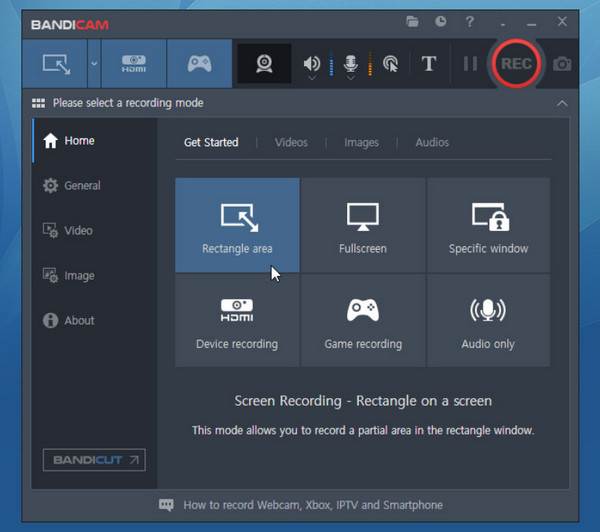The image size is (600, 532).
Task: Choose the Fullscreen recording tile
Action: click(362, 226)
